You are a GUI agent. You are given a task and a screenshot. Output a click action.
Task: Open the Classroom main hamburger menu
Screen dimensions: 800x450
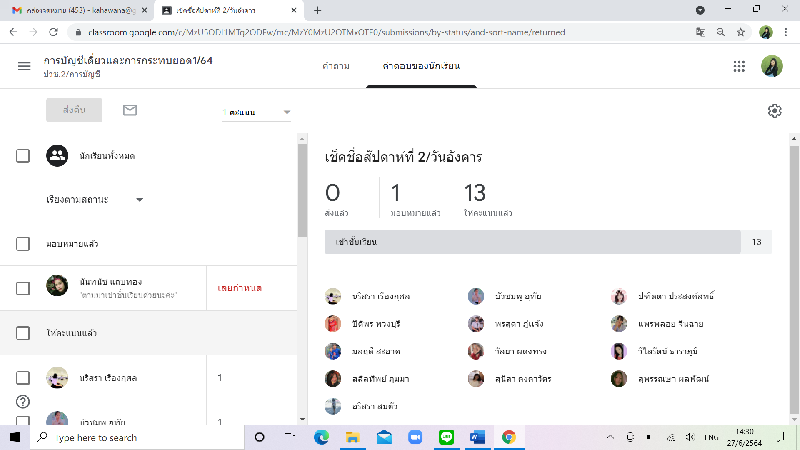click(x=24, y=66)
